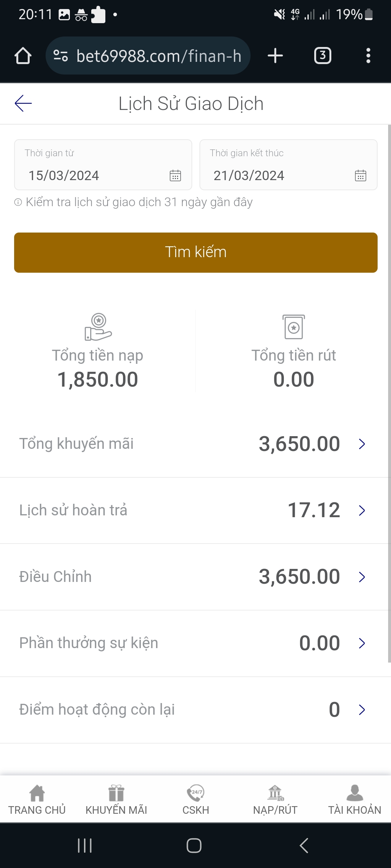Expand the Phần thưởng sự kiện chevron
Image resolution: width=391 pixels, height=868 pixels.
point(362,643)
